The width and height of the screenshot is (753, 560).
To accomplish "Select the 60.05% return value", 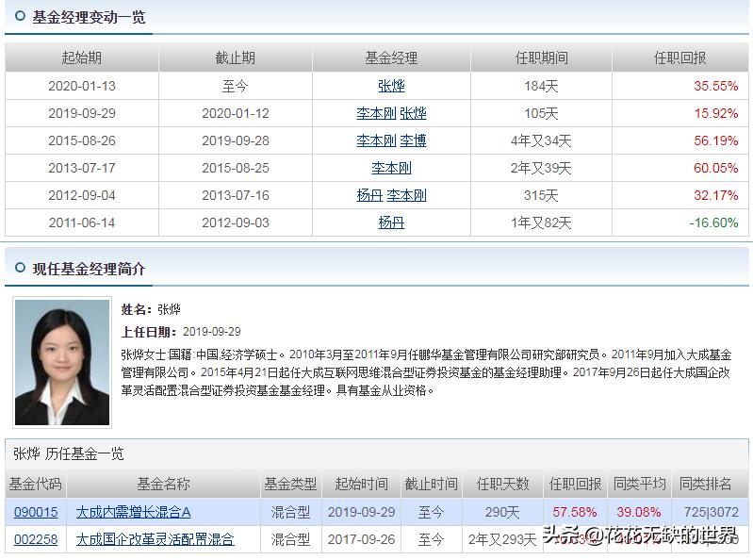I will coord(715,168).
